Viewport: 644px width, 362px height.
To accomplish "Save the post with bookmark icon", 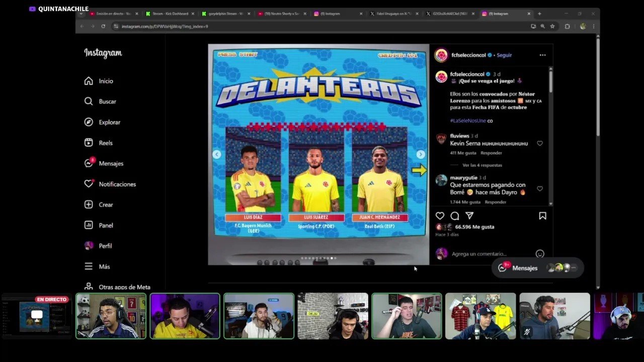I will [x=542, y=216].
